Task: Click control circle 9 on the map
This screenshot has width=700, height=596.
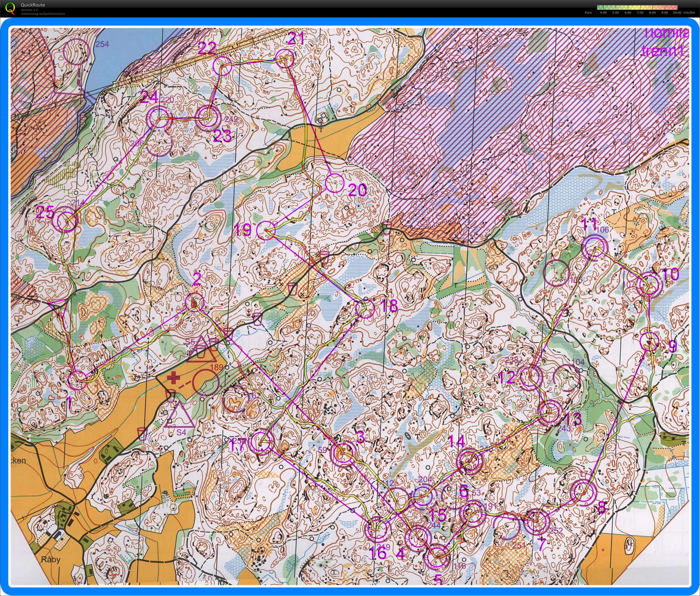Action: point(650,342)
